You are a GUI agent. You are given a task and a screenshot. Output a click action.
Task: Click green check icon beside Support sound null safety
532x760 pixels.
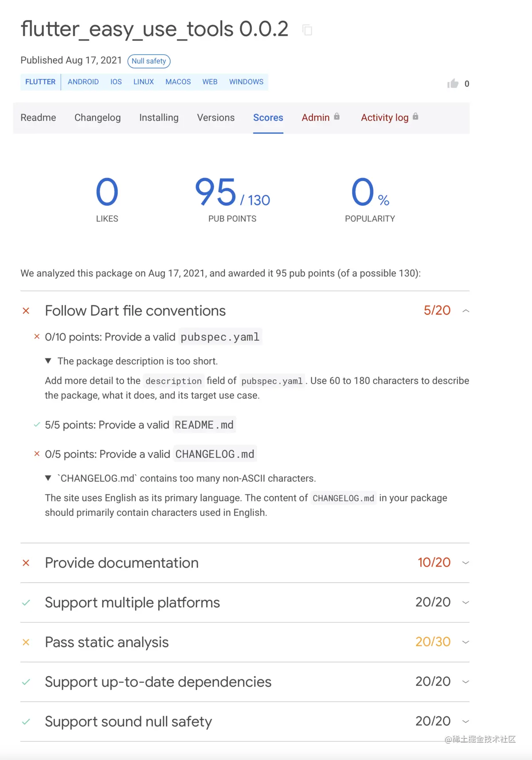click(x=26, y=721)
